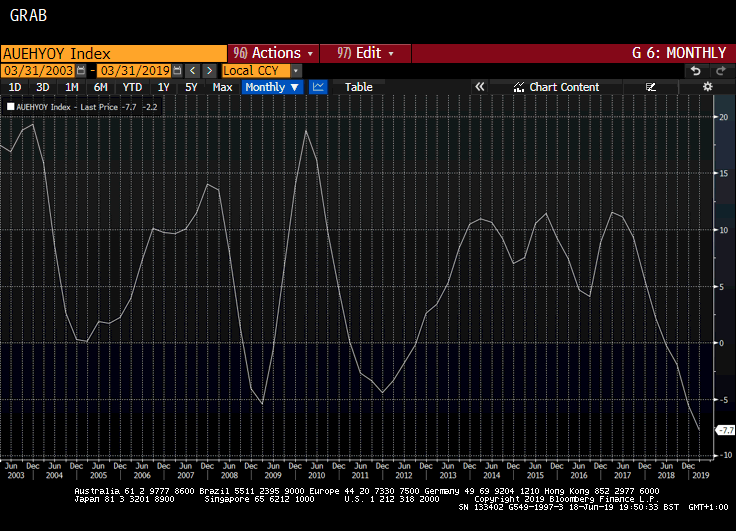The image size is (736, 531).
Task: Click the redo arrow icon
Action: [x=719, y=71]
